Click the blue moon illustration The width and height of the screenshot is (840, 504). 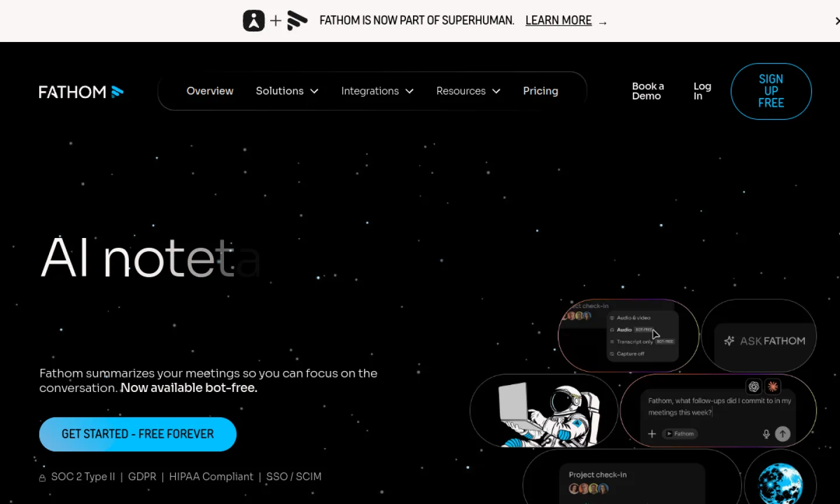780,483
